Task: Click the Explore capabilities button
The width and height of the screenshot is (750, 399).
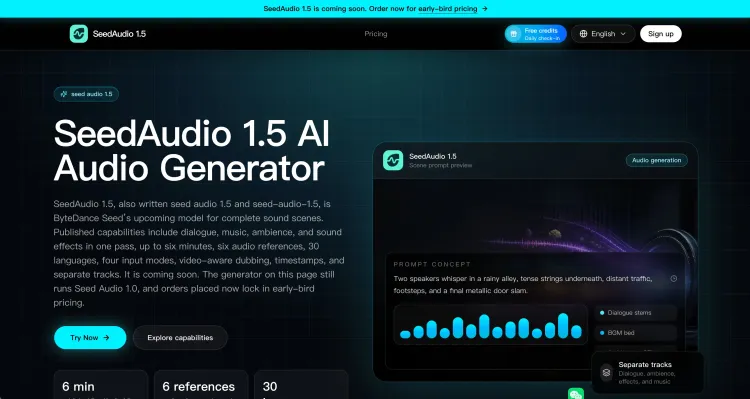Action: click(x=180, y=338)
